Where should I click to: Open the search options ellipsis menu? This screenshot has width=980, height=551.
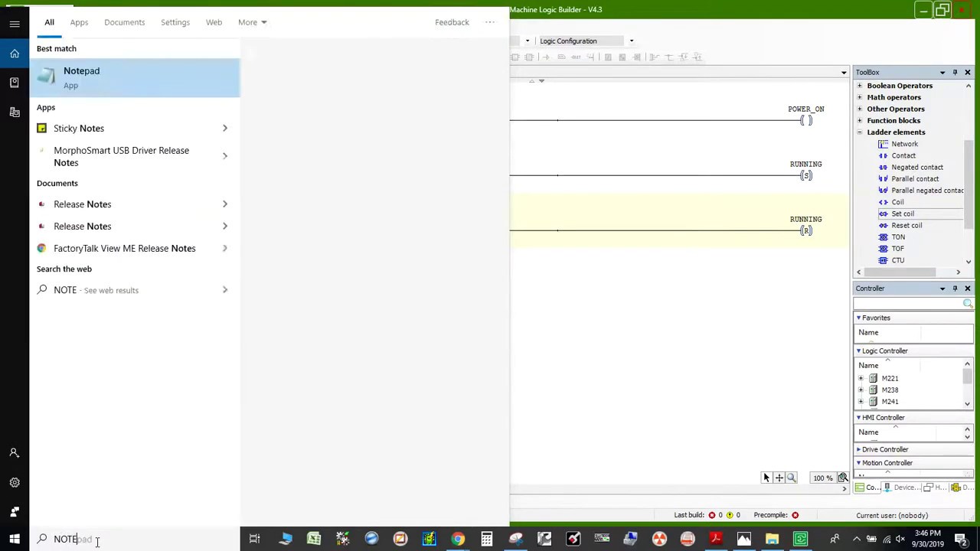(x=490, y=22)
